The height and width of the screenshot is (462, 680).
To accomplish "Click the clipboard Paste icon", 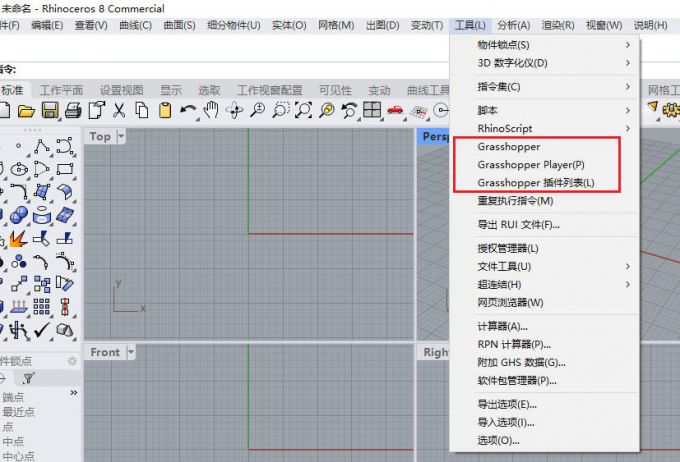I will point(165,111).
